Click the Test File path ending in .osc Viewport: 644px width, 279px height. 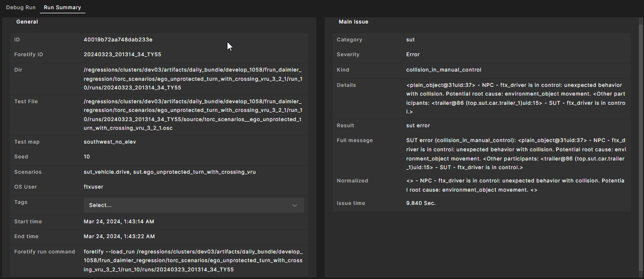click(193, 114)
